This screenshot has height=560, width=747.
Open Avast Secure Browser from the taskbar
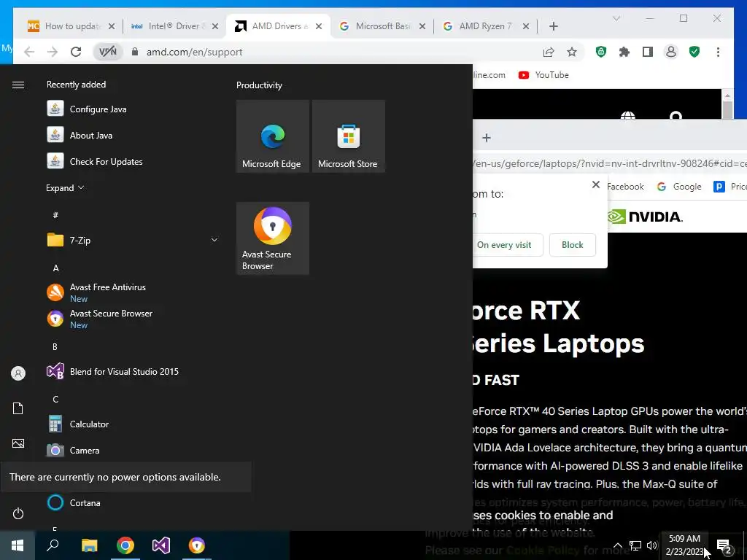coord(197,545)
